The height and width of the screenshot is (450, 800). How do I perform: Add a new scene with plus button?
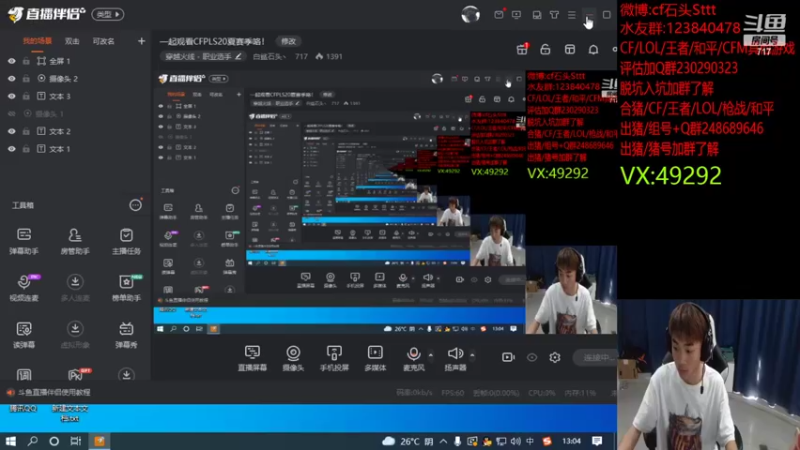[141, 41]
